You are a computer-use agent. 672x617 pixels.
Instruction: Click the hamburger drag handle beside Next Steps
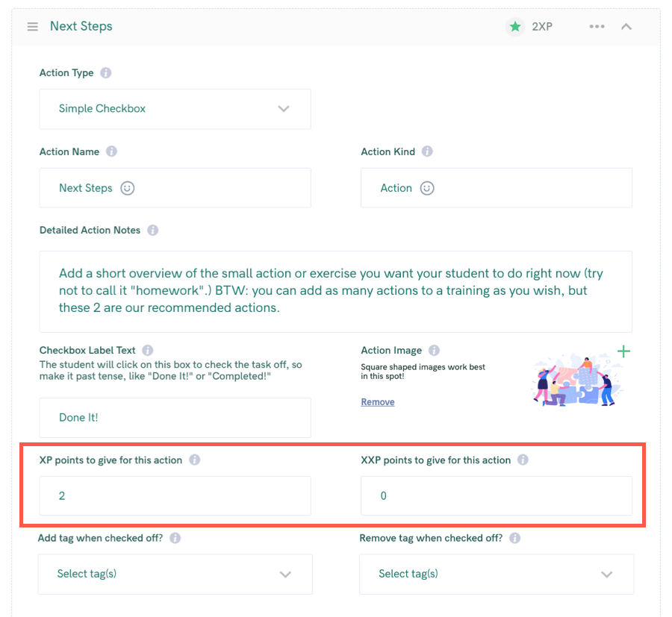33,27
